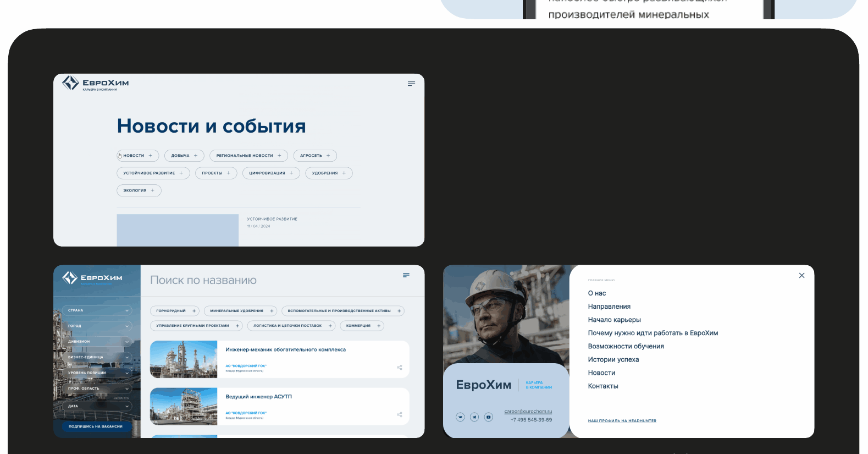868x454 pixels.
Task: Expand the Уровень позиции dropdown
Action: (97, 373)
